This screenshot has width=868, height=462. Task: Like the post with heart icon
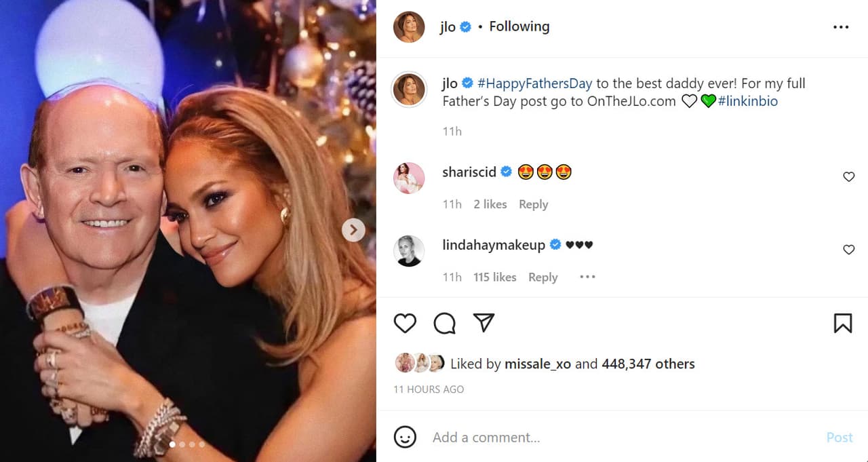[x=405, y=324]
